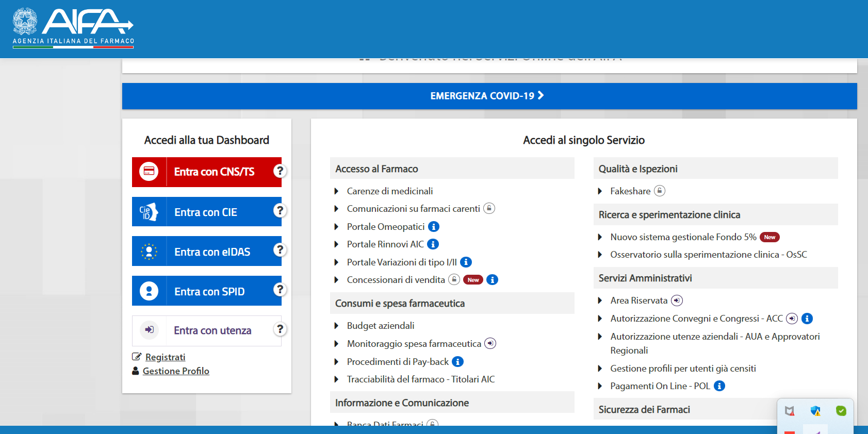Log in with Entra con SPID
868x434 pixels.
pos(207,291)
